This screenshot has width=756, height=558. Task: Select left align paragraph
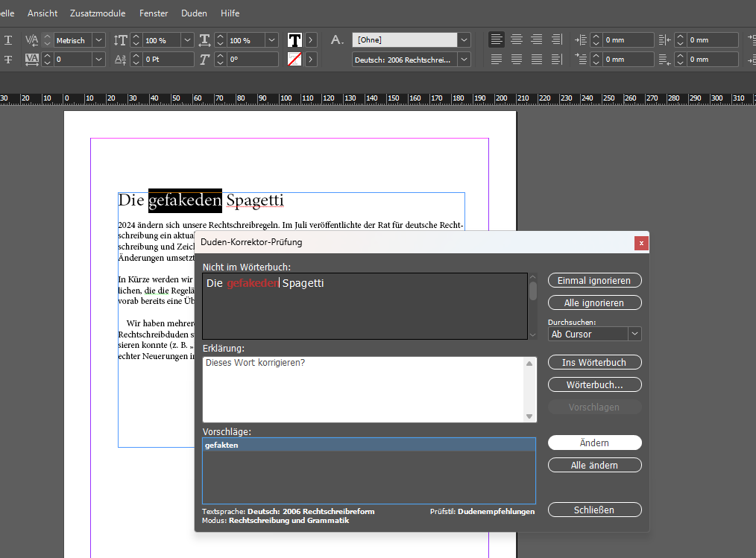click(x=497, y=39)
